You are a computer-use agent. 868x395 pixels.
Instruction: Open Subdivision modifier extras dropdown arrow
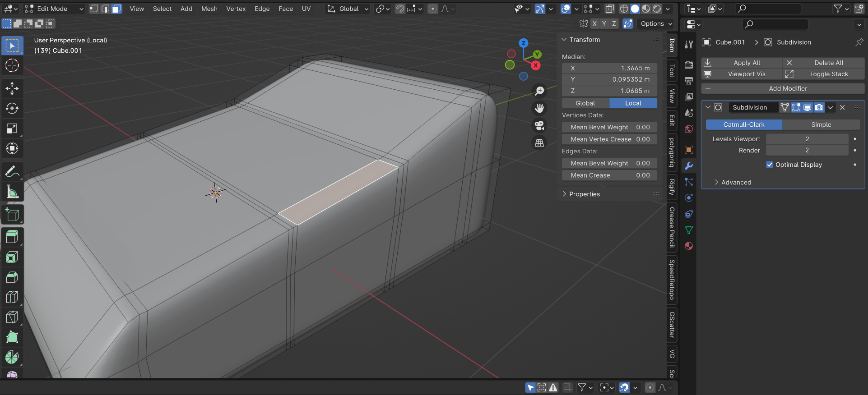pyautogui.click(x=831, y=107)
